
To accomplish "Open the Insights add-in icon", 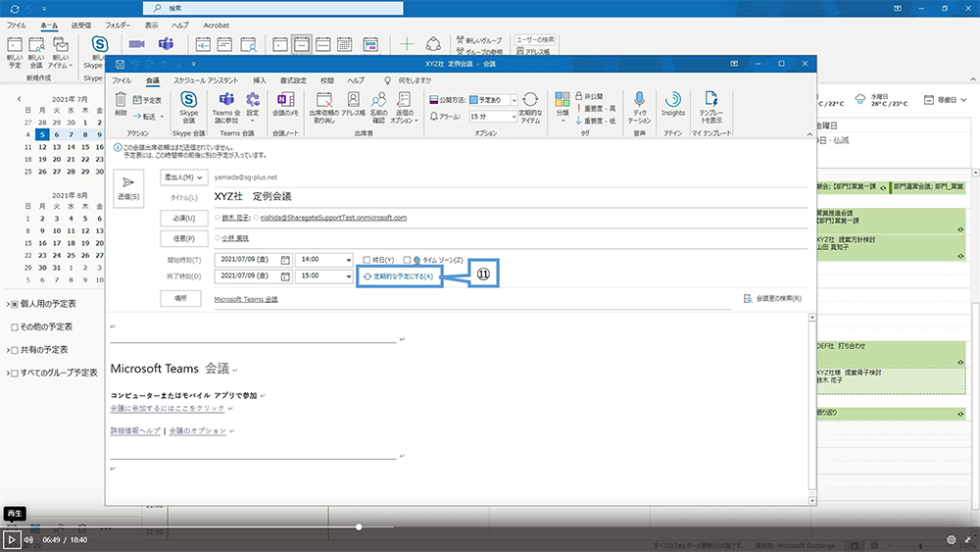I will pyautogui.click(x=673, y=99).
